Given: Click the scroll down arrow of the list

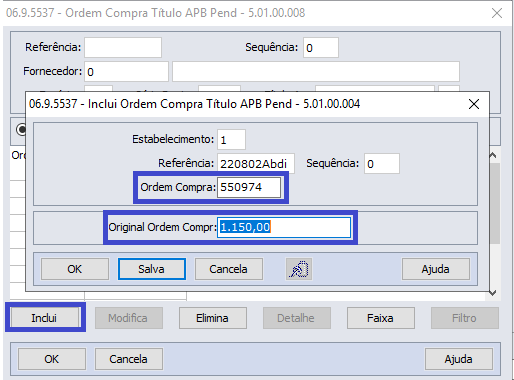Looking at the screenshot, I should [493, 293].
